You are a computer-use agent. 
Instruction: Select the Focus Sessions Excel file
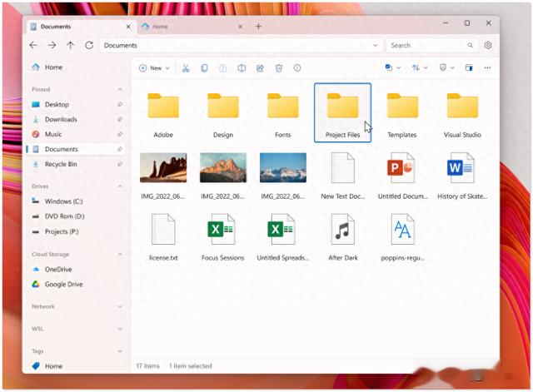223,237
